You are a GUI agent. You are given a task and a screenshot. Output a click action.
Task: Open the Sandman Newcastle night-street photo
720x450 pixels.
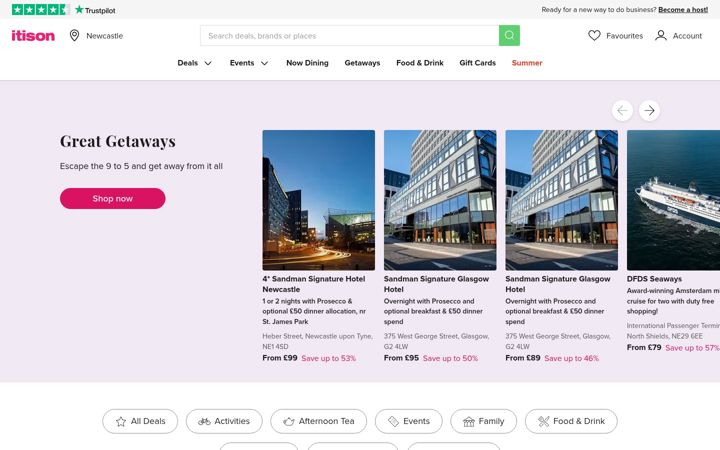pyautogui.click(x=319, y=200)
